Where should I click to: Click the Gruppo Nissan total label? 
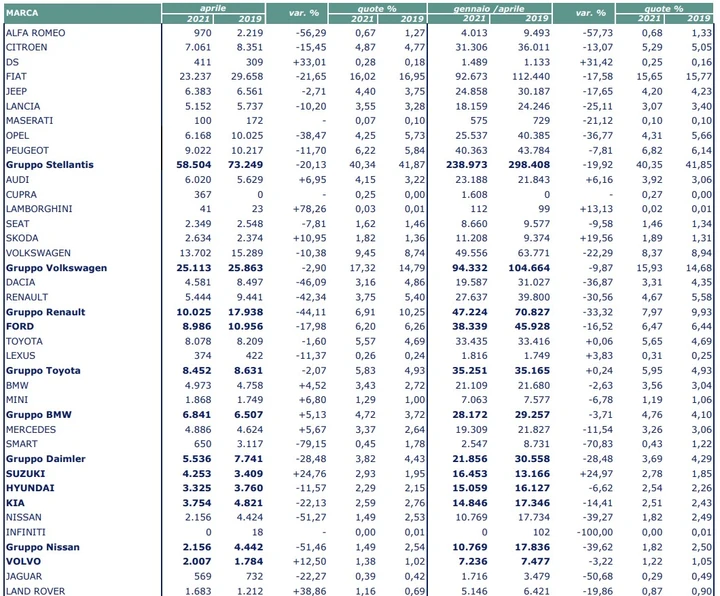click(x=43, y=547)
